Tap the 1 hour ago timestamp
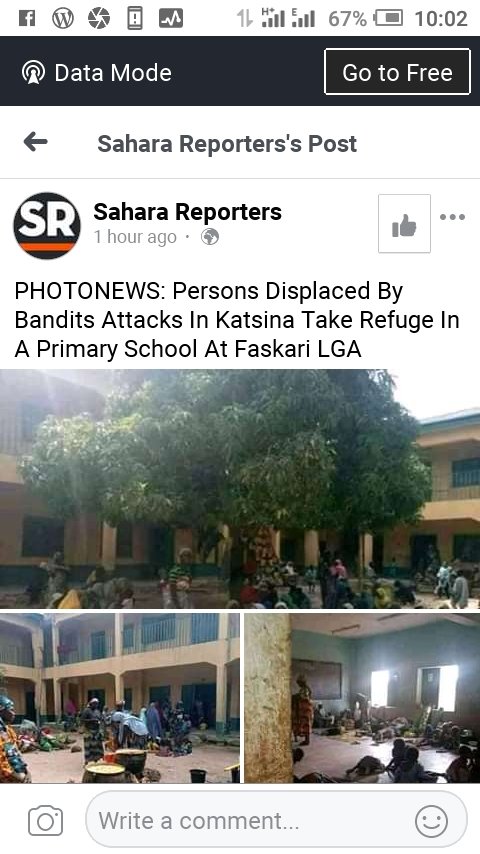Image resolution: width=480 pixels, height=854 pixels. click(x=135, y=237)
